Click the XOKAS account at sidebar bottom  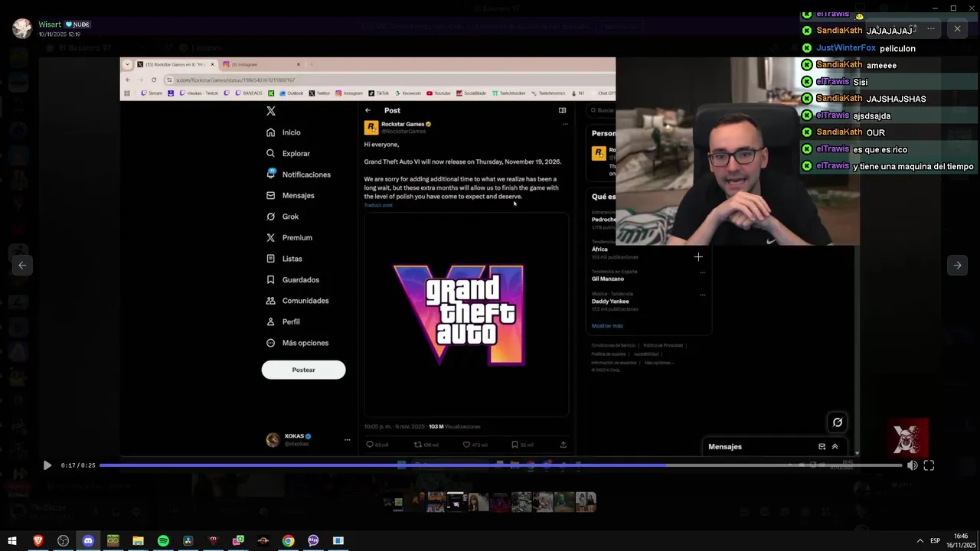[307, 439]
